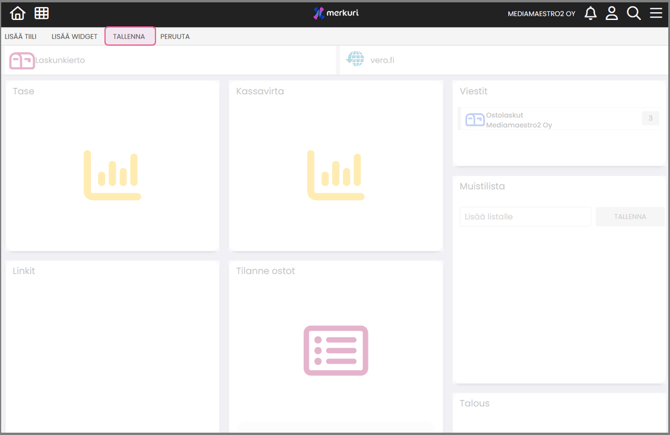The width and height of the screenshot is (670, 435).
Task: Click Peruuta to cancel editing
Action: point(175,36)
